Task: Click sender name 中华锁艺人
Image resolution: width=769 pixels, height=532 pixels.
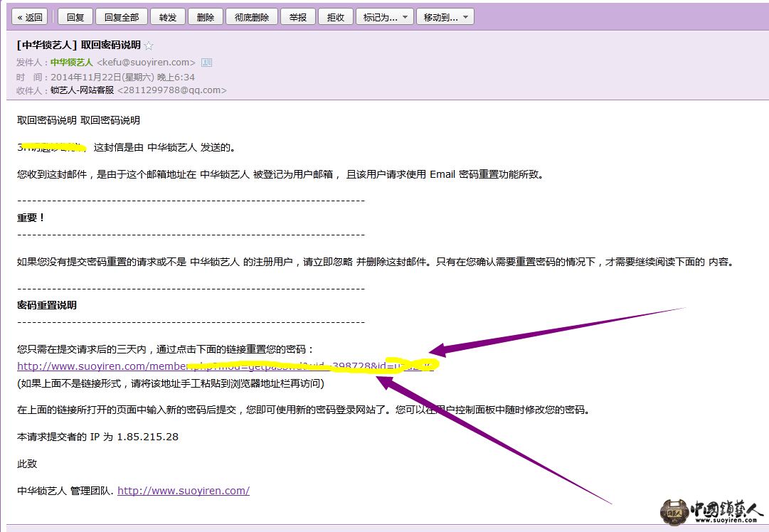Action: click(x=72, y=63)
